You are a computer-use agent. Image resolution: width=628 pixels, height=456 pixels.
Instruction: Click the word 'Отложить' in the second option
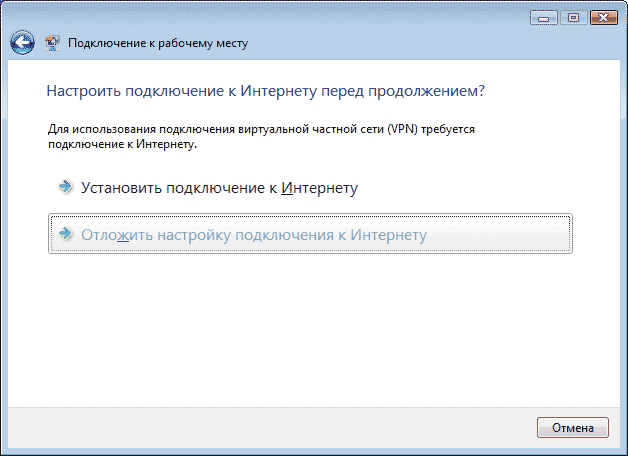point(113,234)
